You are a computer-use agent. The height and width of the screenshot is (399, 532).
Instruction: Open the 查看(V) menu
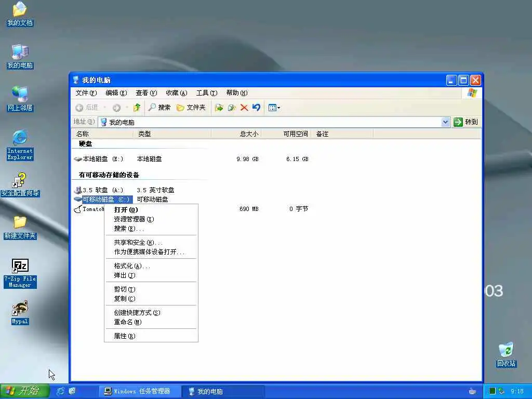(x=146, y=92)
